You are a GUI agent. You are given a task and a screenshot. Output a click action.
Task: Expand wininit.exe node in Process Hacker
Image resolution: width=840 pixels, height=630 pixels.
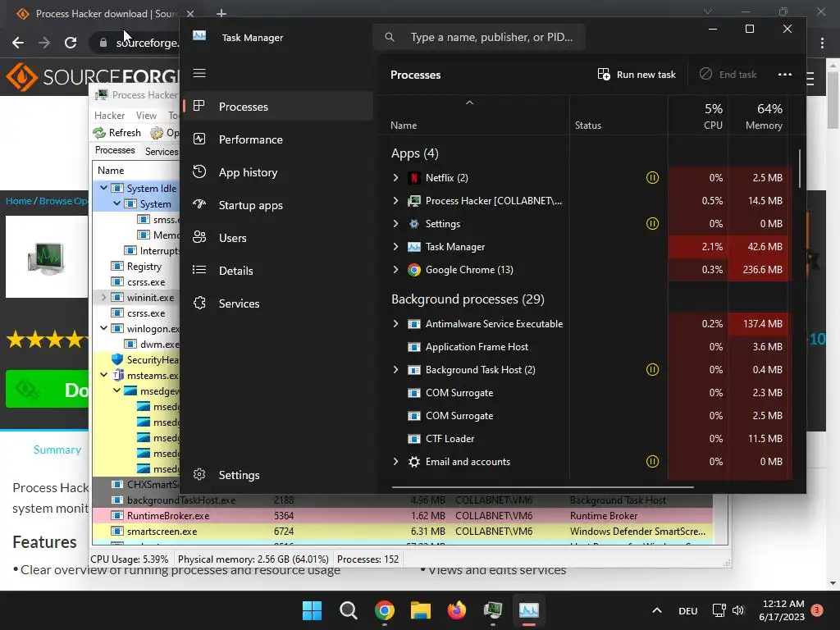(103, 297)
